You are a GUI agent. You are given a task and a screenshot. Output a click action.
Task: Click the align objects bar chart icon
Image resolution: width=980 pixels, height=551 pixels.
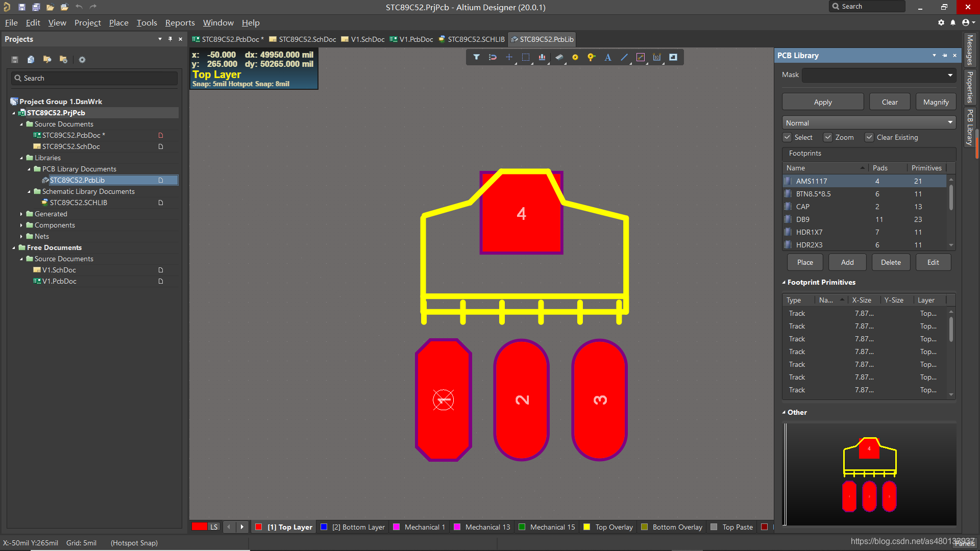[542, 57]
